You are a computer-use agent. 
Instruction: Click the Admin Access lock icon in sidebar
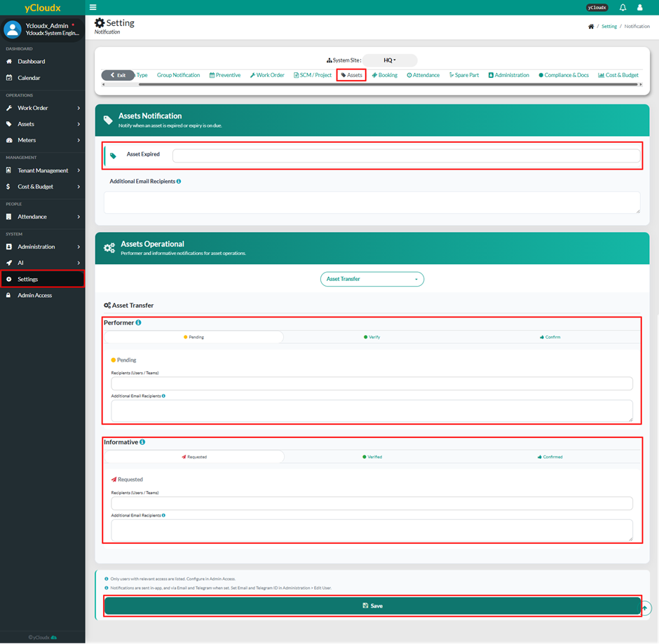tap(8, 295)
